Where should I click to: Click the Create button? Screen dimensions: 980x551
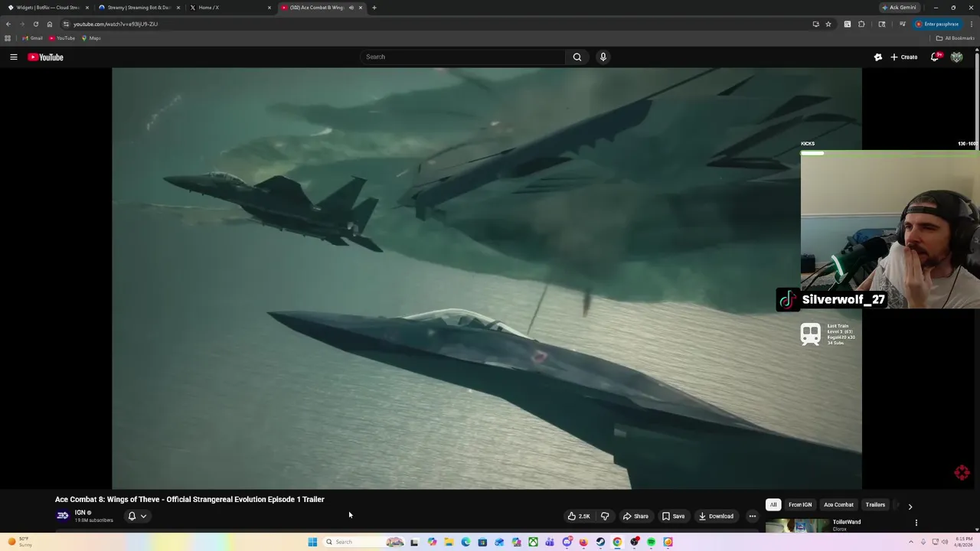point(904,57)
